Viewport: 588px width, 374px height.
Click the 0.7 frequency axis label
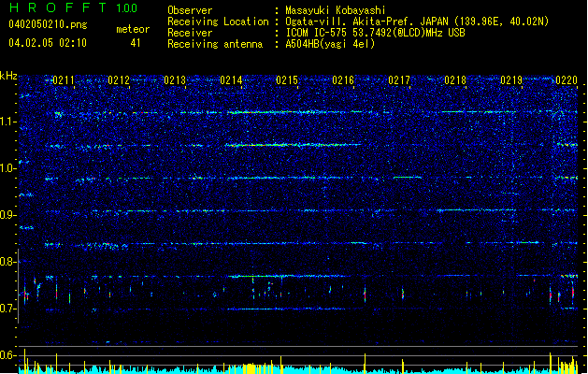point(8,309)
